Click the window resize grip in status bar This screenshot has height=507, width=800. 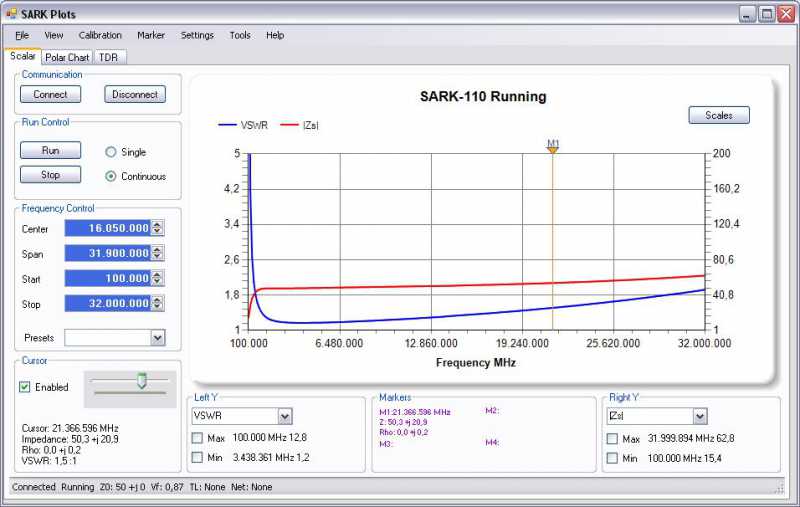[779, 488]
